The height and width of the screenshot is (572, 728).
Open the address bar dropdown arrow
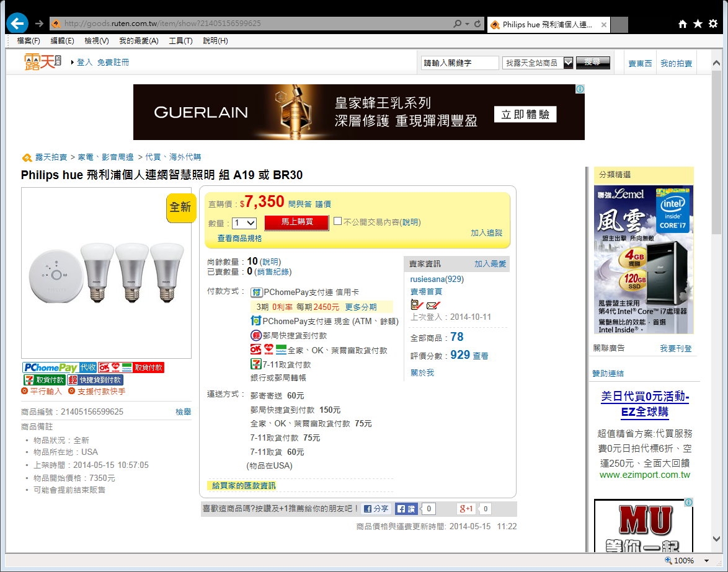468,24
